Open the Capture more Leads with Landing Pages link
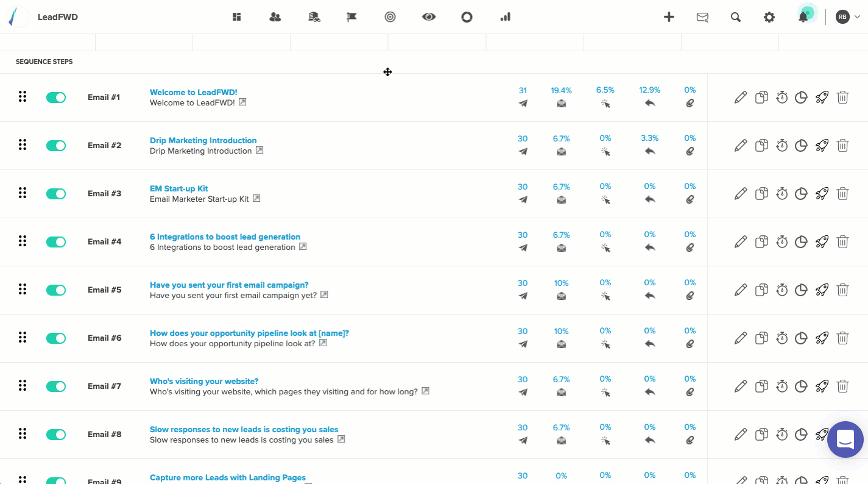This screenshot has height=484, width=868. (x=228, y=478)
